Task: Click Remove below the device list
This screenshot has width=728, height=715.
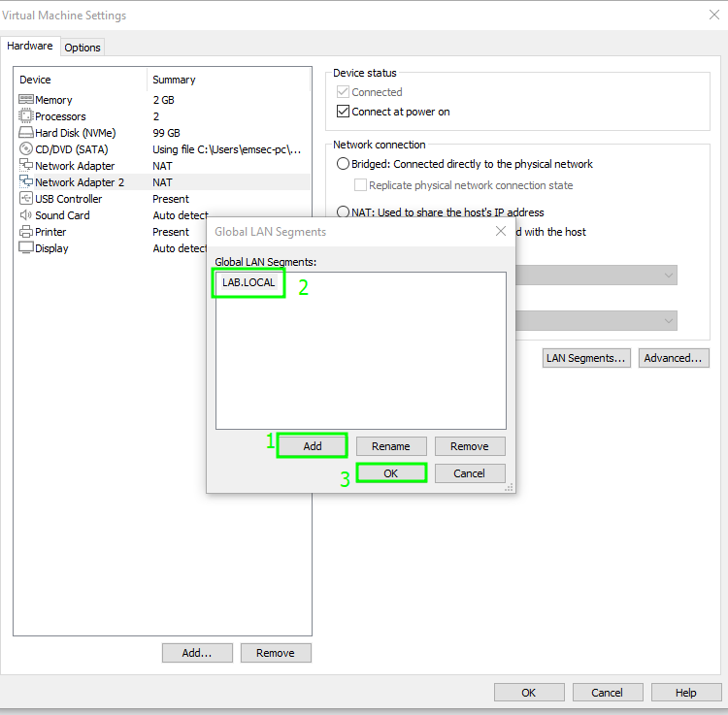Action: tap(276, 652)
